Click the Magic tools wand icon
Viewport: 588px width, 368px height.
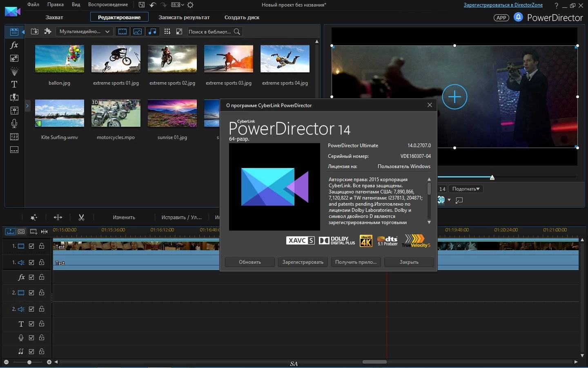coord(33,218)
